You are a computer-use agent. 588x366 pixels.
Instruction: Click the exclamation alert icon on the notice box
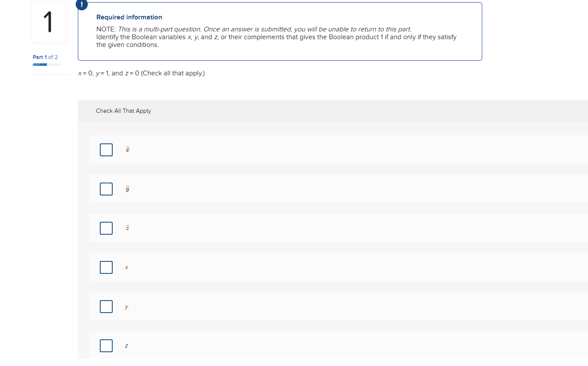pyautogui.click(x=81, y=5)
